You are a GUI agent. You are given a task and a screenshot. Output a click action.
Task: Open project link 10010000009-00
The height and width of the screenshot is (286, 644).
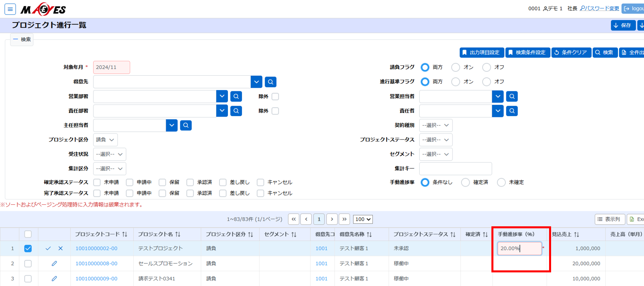(x=97, y=278)
